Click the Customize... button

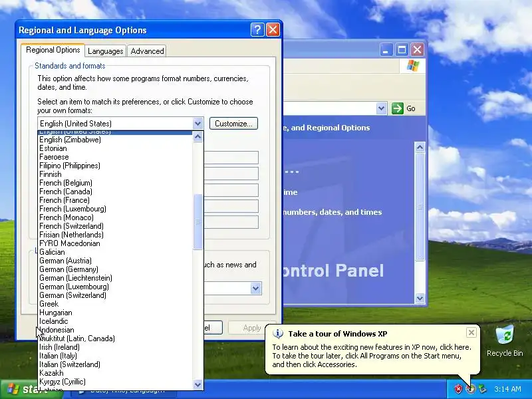(x=233, y=124)
